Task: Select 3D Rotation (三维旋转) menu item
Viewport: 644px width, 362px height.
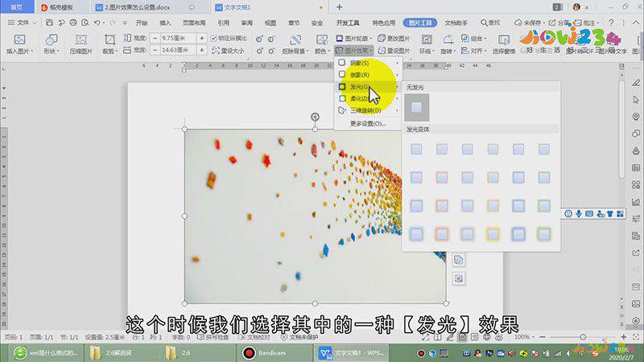Action: [368, 110]
